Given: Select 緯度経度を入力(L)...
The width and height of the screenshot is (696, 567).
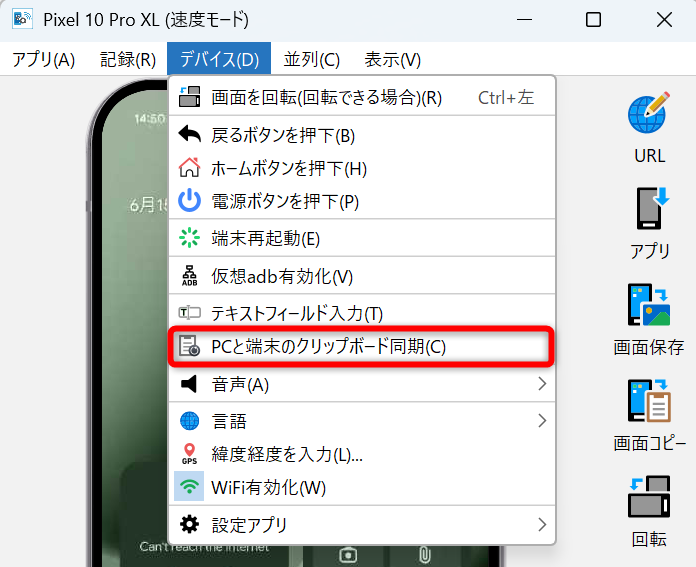Looking at the screenshot, I should tap(362, 454).
